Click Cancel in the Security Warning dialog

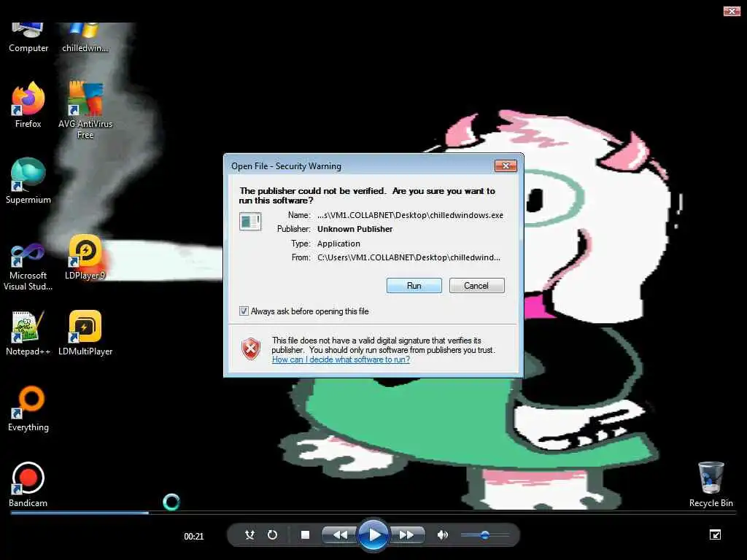click(476, 286)
